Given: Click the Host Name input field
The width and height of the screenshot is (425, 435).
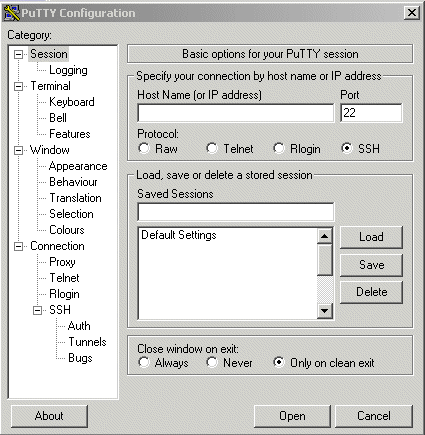Looking at the screenshot, I should click(x=236, y=113).
